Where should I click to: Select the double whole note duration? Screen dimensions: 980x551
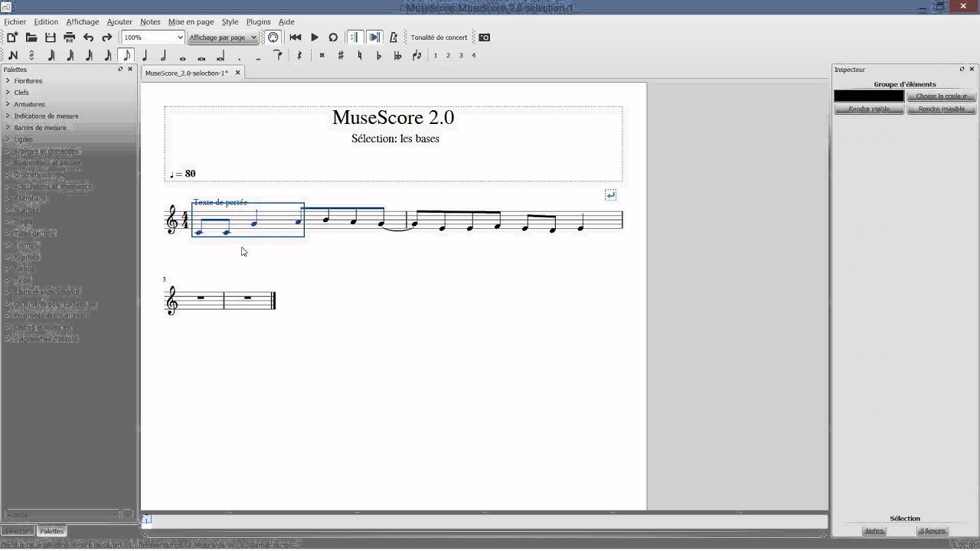tap(201, 57)
